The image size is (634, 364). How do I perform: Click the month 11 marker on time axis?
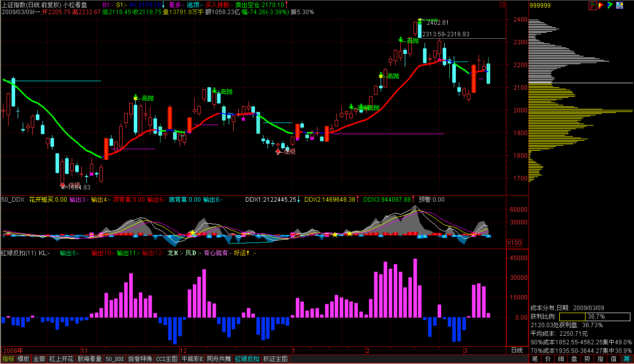click(x=85, y=350)
